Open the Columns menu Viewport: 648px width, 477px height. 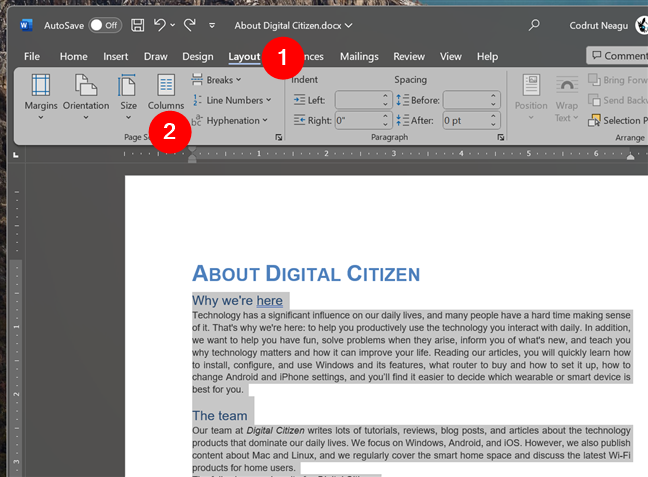tap(166, 93)
